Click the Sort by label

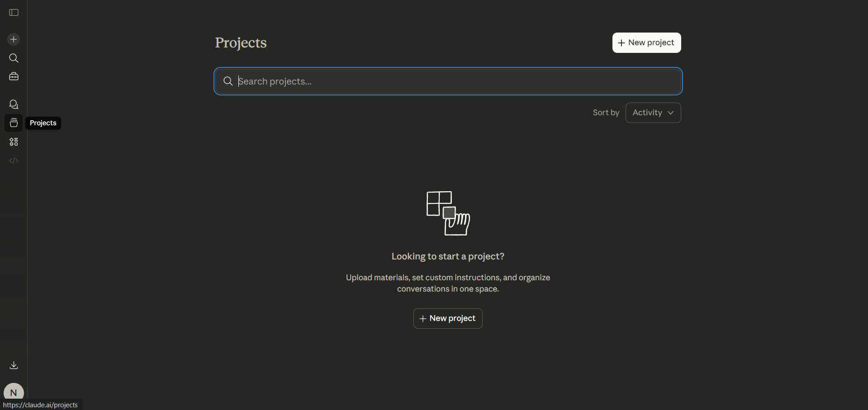coord(606,113)
